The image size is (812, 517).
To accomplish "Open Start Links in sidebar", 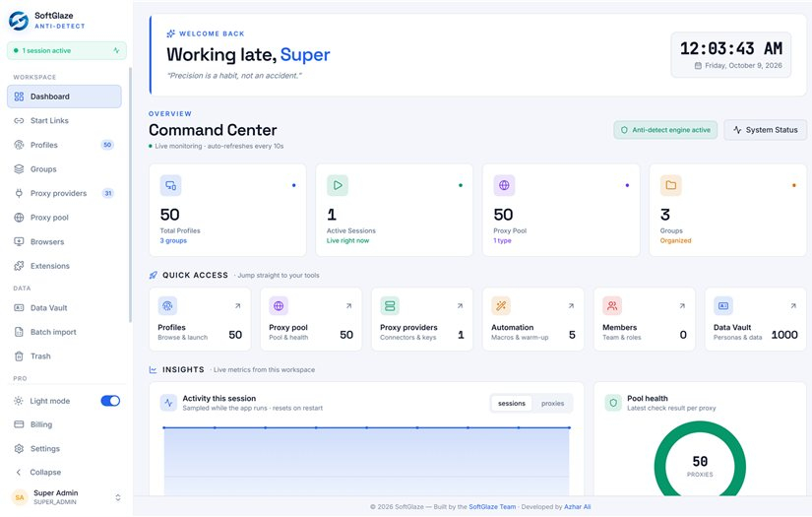I will [64, 121].
